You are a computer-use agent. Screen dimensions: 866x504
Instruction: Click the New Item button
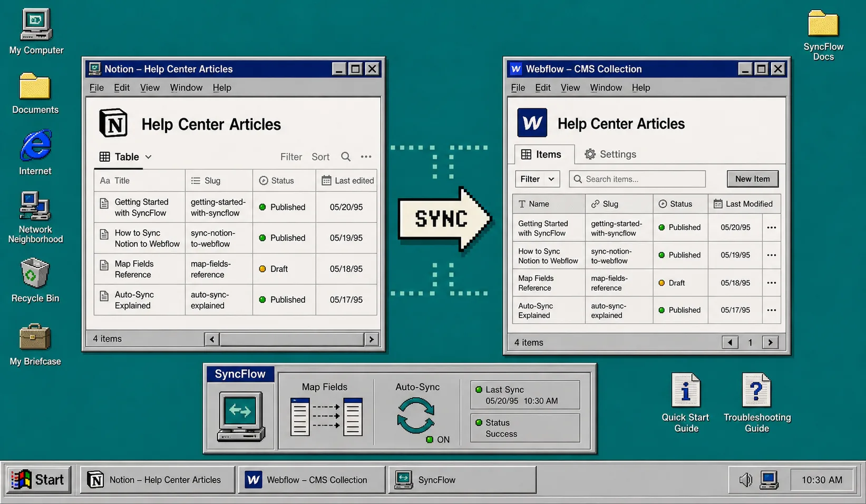(x=753, y=179)
